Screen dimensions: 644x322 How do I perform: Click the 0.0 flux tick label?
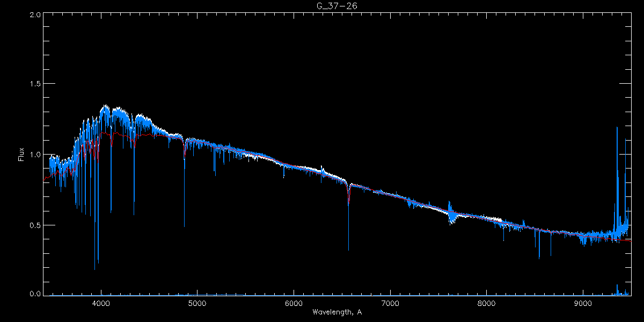[x=35, y=294]
